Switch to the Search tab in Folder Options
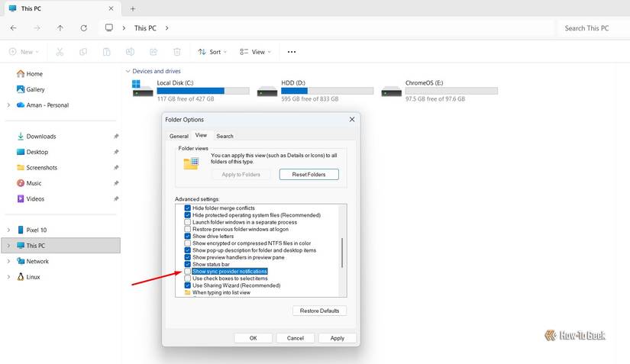 [x=225, y=136]
